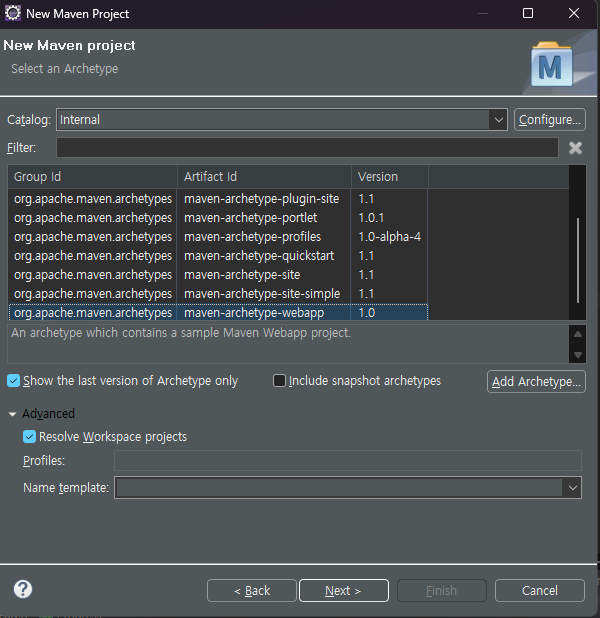Screen dimensions: 600x618
Task: Click the archetype table vertical scrollbar
Action: [x=578, y=260]
